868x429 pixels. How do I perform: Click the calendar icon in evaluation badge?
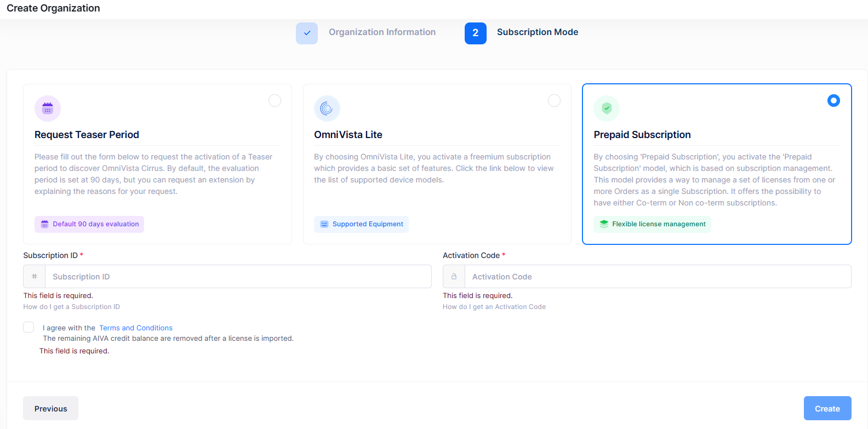coord(45,224)
